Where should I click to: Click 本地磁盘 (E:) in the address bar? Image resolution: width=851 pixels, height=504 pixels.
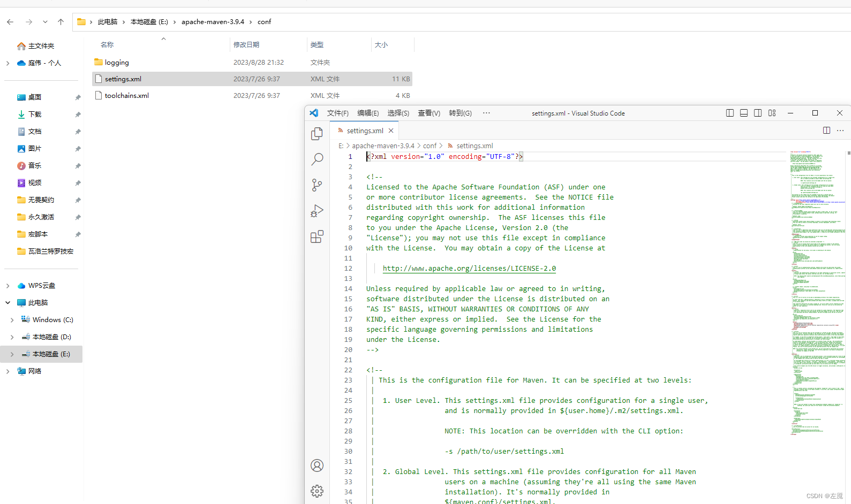tap(149, 22)
